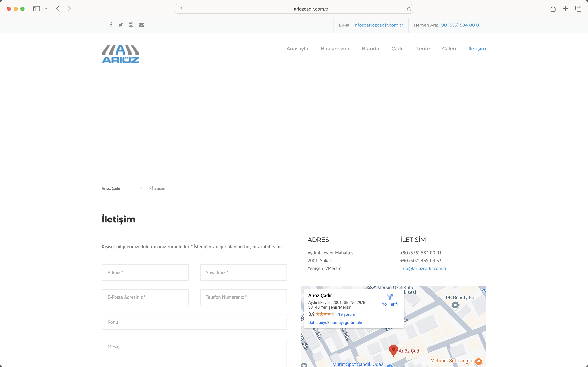
Task: Open Daha büyük haritayı görüntüle link
Action: coord(335,323)
